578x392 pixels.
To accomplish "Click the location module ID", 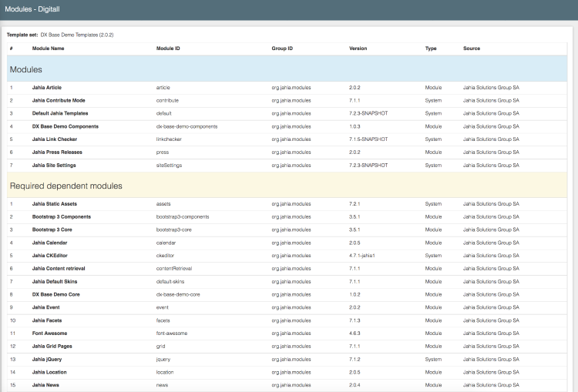I will click(165, 372).
